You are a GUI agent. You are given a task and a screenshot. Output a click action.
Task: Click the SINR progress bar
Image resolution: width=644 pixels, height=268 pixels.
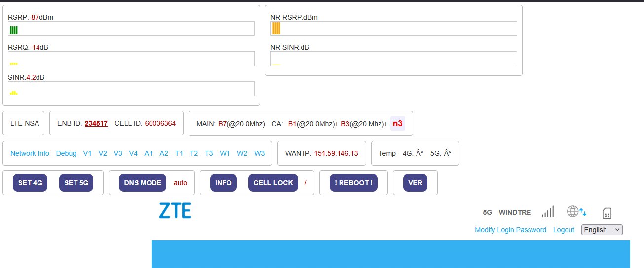click(x=131, y=89)
